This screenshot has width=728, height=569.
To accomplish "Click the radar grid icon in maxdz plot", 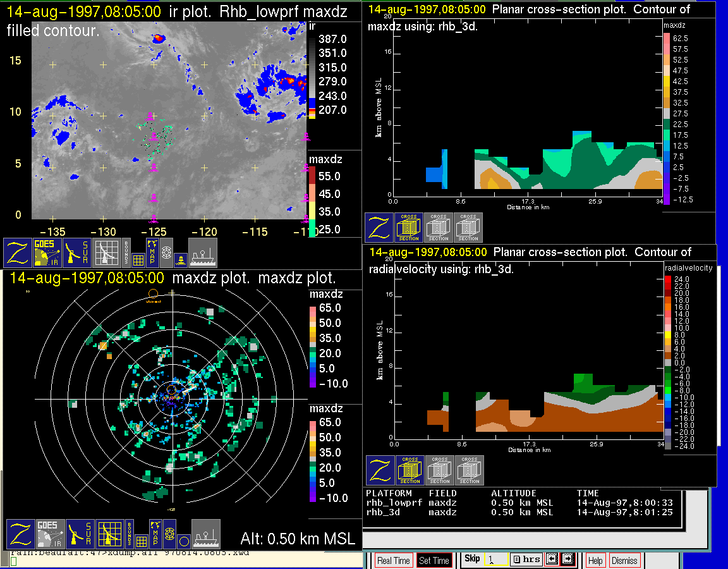I will [x=108, y=534].
